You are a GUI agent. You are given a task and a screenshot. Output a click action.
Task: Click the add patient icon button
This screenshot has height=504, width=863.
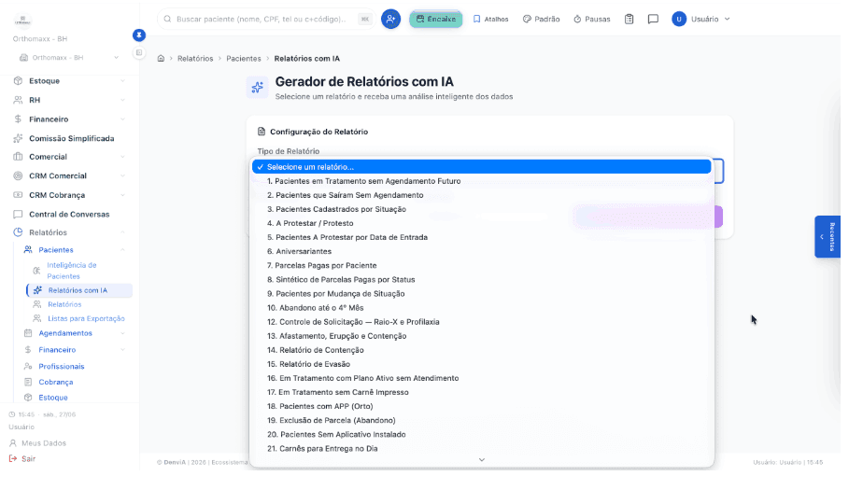tap(390, 20)
